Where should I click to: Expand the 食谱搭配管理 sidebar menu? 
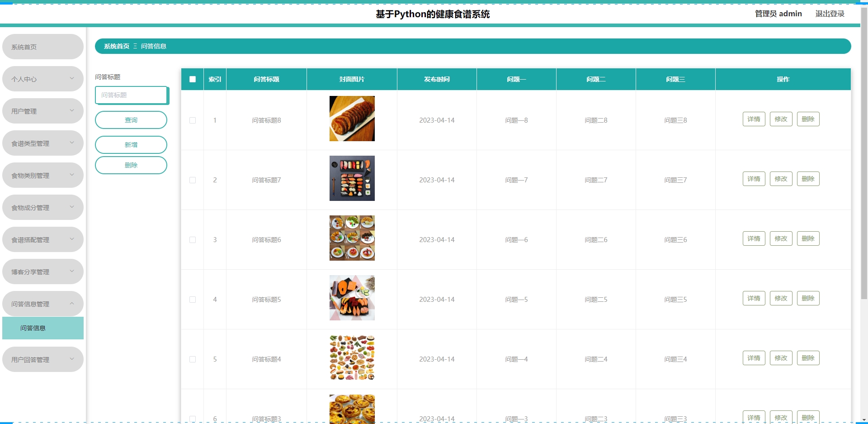click(43, 239)
